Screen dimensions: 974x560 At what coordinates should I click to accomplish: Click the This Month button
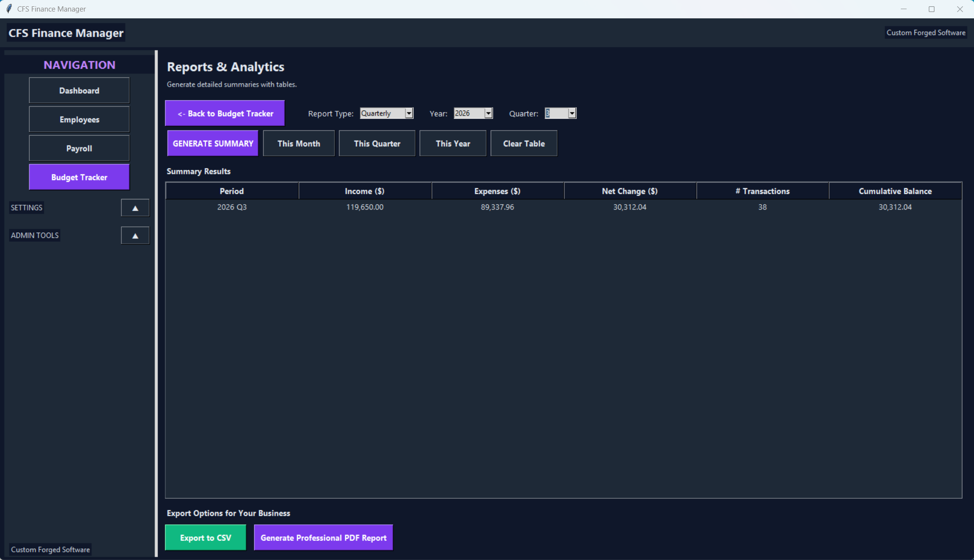click(x=299, y=143)
